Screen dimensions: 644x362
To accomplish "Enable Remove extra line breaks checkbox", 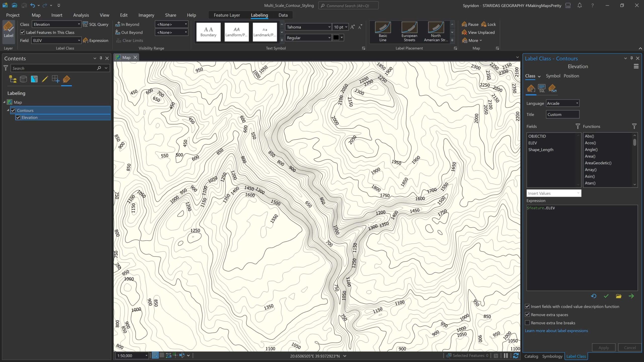I will click(528, 323).
